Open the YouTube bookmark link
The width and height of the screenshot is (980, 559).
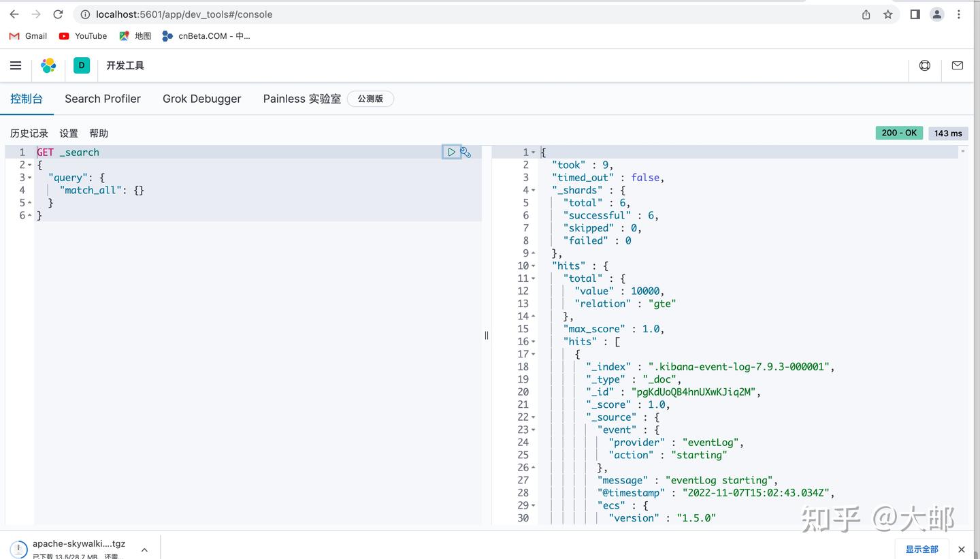(x=82, y=36)
